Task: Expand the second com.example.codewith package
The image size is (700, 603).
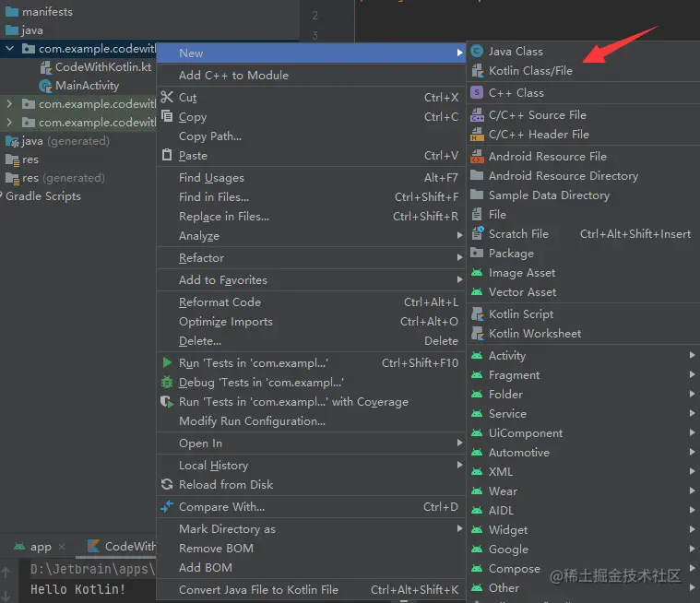Action: [x=9, y=103]
